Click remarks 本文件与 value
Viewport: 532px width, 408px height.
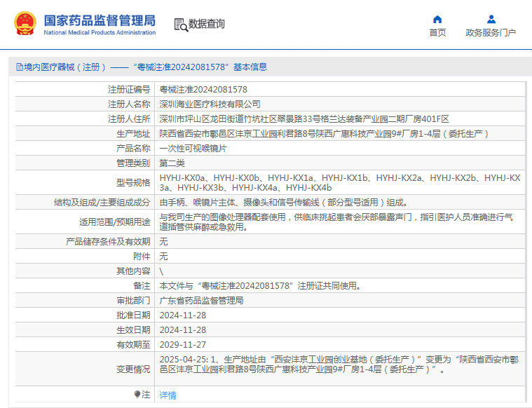click(260, 286)
